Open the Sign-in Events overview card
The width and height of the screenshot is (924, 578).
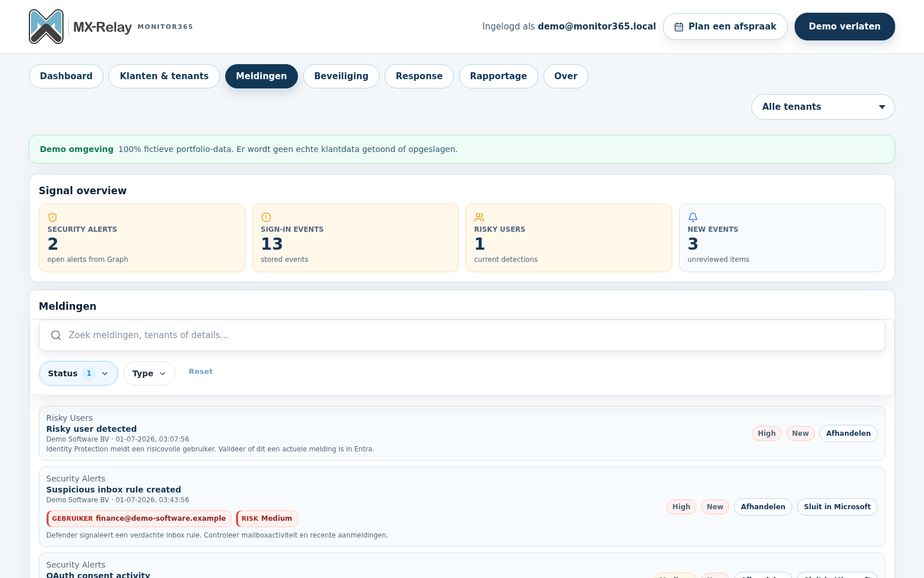355,238
